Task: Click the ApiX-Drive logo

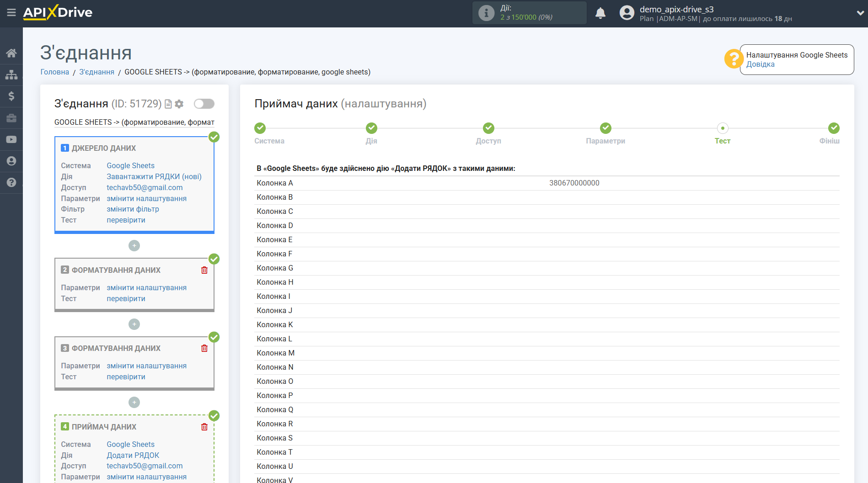Action: 58,12
